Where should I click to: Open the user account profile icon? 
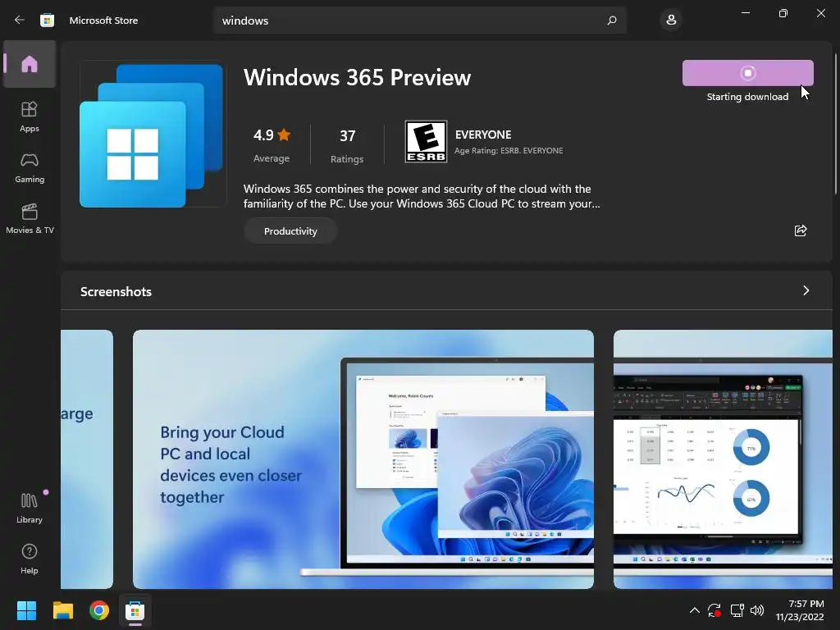coord(671,21)
